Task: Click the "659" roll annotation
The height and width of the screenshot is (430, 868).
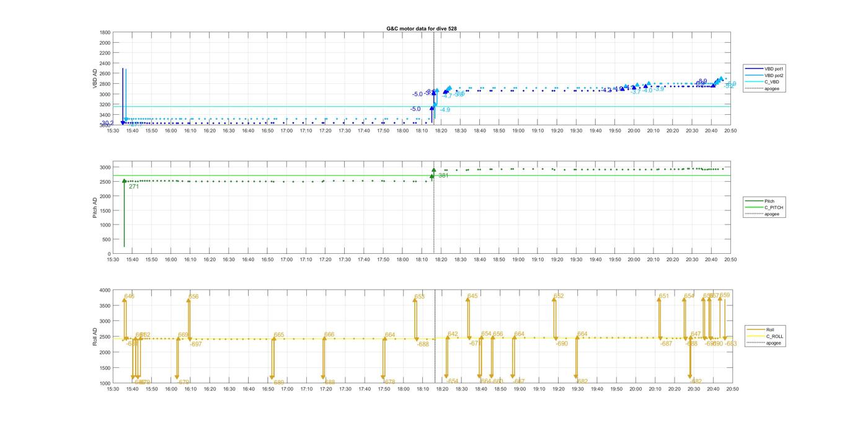Action: click(x=725, y=295)
